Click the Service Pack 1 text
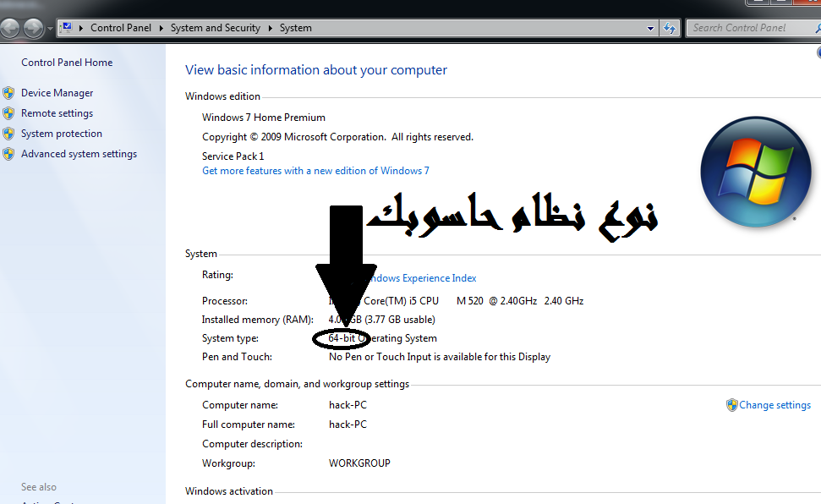The image size is (821, 504). [233, 156]
